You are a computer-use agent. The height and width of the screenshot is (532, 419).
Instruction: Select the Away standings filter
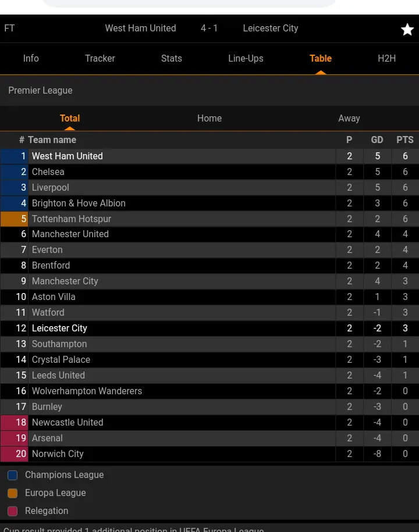tap(349, 118)
